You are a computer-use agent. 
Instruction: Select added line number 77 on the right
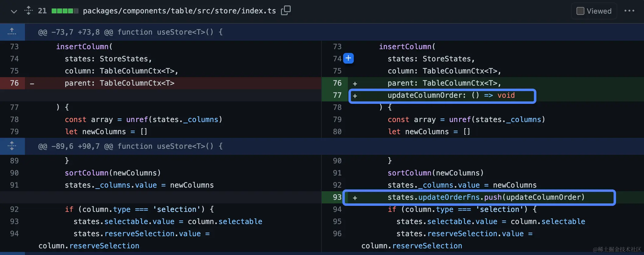click(337, 95)
